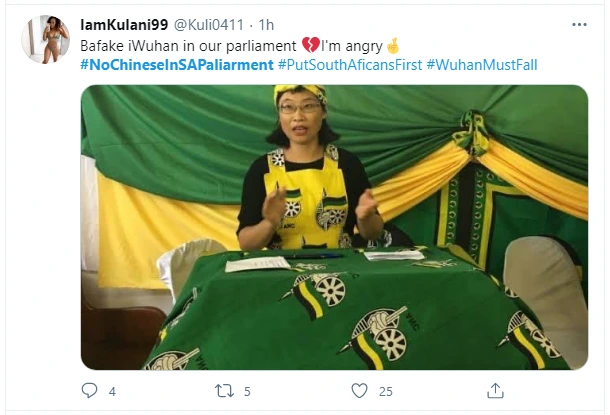Open the tweet's three-dot More menu
Viewport: 610px width, 415px height.
tap(580, 25)
